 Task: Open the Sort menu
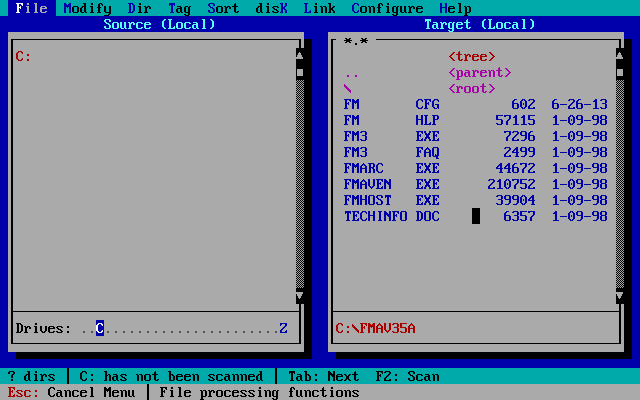click(223, 8)
